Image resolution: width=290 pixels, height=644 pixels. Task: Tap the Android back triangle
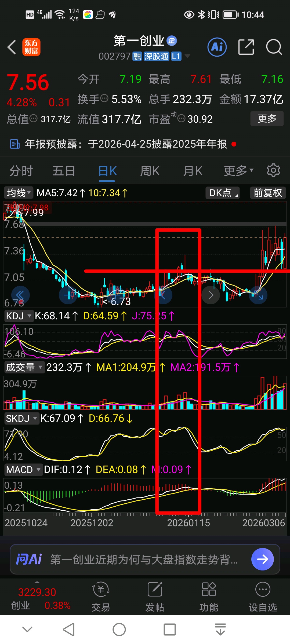pos(69,629)
